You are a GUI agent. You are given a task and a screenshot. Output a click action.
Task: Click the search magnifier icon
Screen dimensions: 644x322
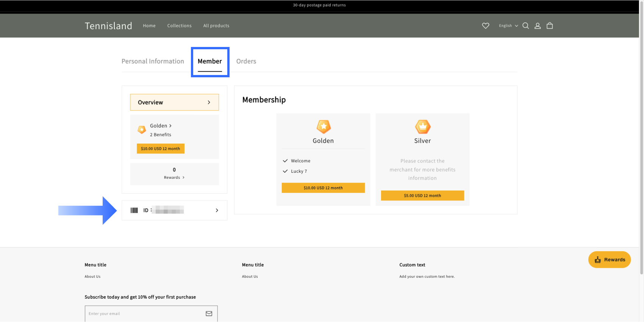coord(525,26)
